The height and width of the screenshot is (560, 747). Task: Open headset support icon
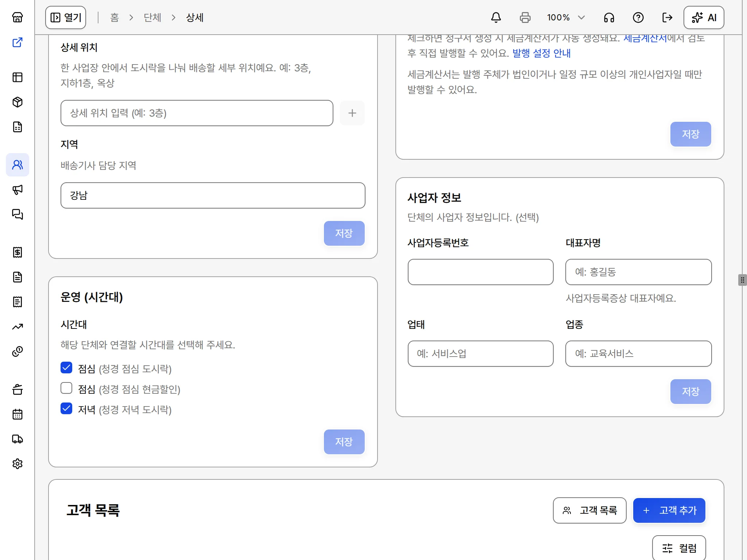click(609, 17)
